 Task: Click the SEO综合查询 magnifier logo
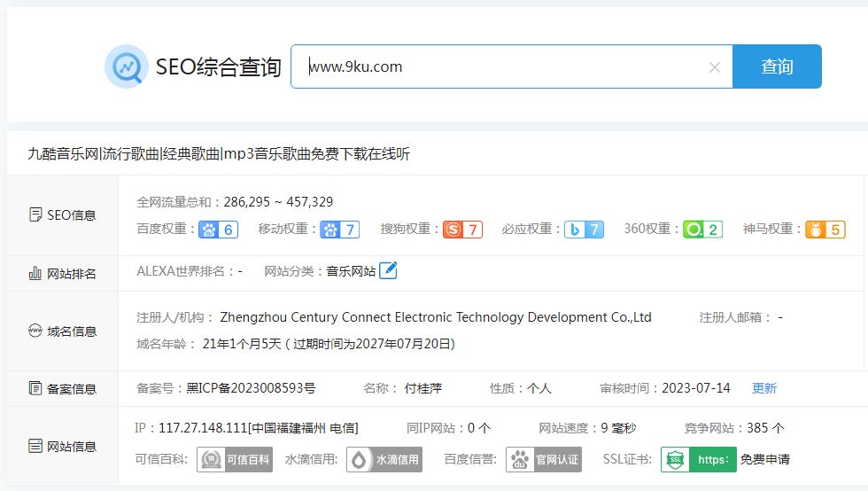pyautogui.click(x=126, y=66)
